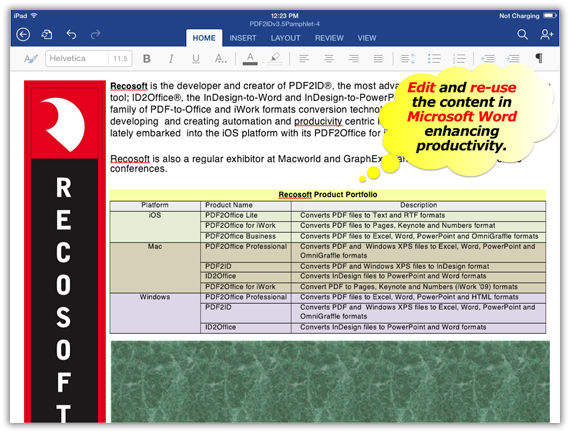Toggle underline formatting
This screenshot has height=433, width=570.
(x=196, y=59)
